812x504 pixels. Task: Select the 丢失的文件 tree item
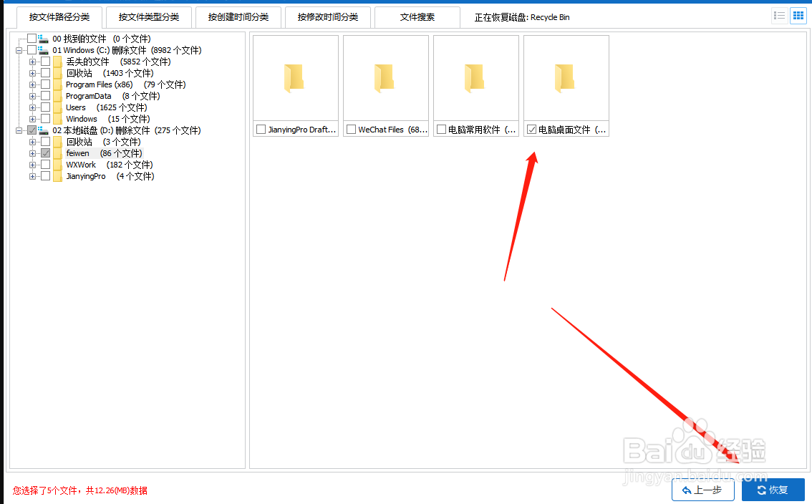[x=86, y=61]
